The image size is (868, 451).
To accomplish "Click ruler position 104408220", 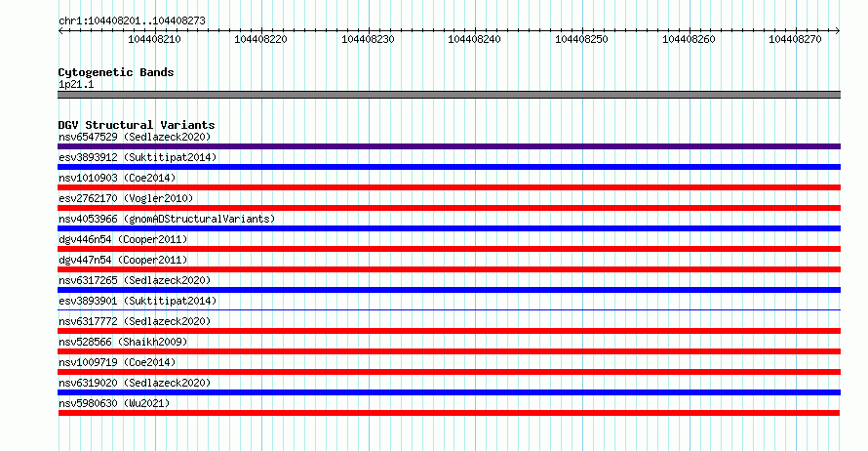I will [260, 39].
